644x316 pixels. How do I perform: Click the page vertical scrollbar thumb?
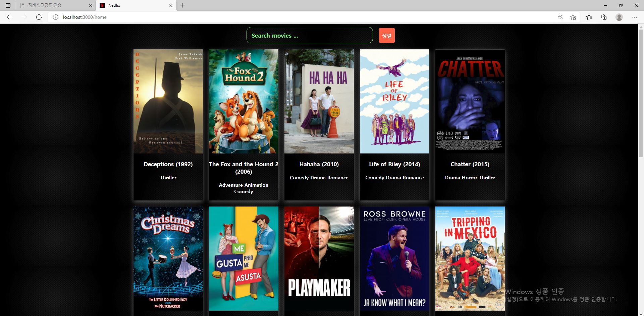tap(641, 94)
